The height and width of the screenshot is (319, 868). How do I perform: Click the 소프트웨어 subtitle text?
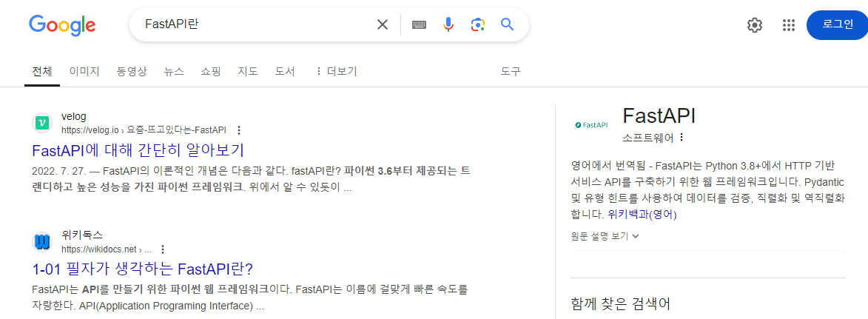coord(648,138)
